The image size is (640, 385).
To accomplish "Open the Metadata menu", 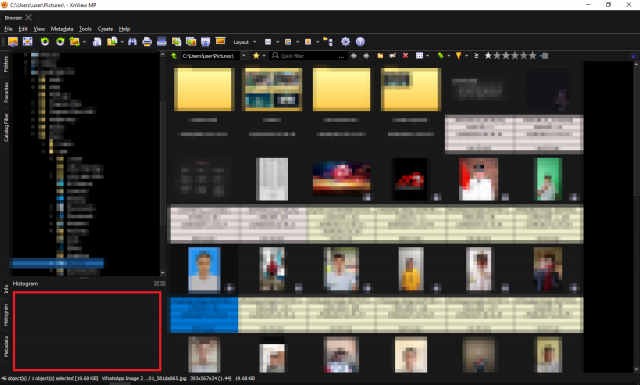I will (x=62, y=29).
